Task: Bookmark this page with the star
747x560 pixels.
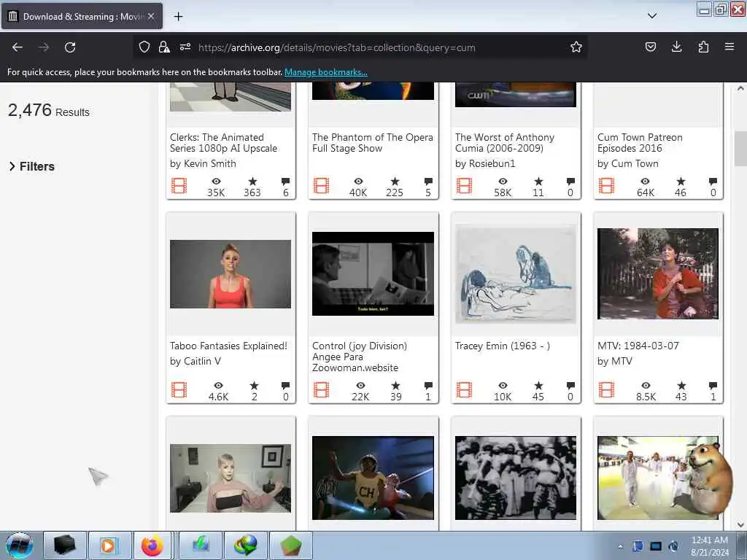Action: (x=576, y=47)
